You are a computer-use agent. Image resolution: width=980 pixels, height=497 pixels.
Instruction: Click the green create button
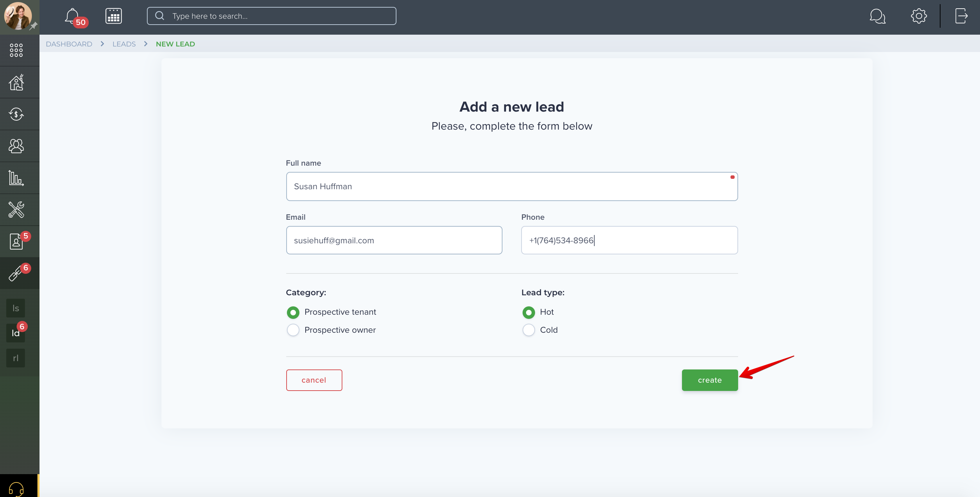point(709,380)
